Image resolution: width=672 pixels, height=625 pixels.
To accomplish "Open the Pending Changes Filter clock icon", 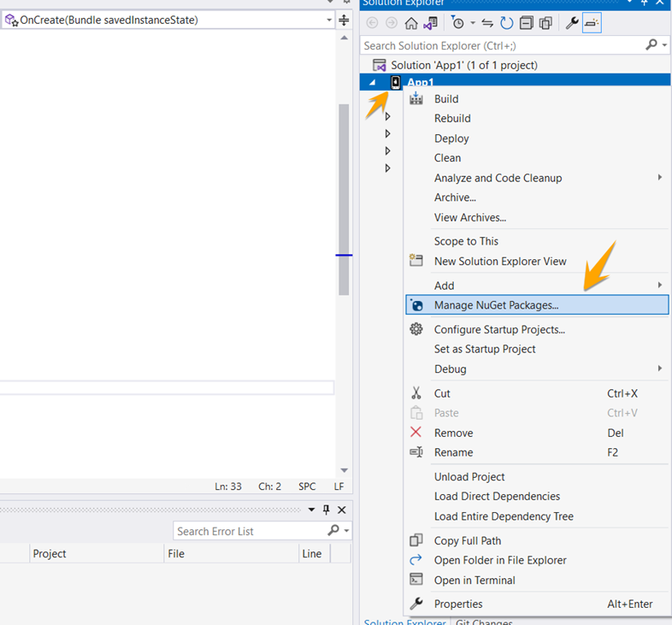I will [457, 23].
